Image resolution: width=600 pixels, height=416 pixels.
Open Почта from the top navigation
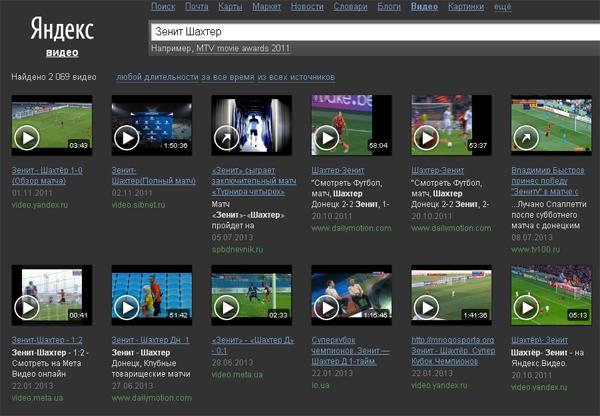coord(196,6)
